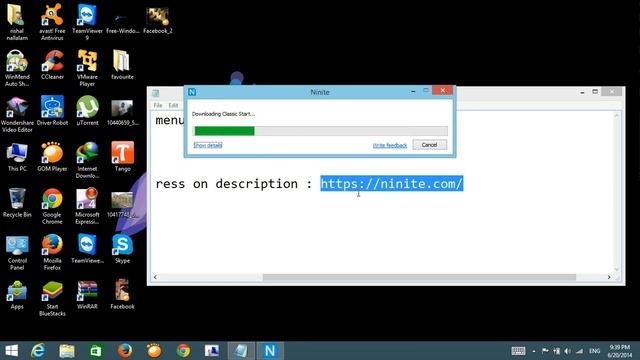Open the Firefox icon on the taskbar
This screenshot has height=360, width=640.
[x=125, y=351]
